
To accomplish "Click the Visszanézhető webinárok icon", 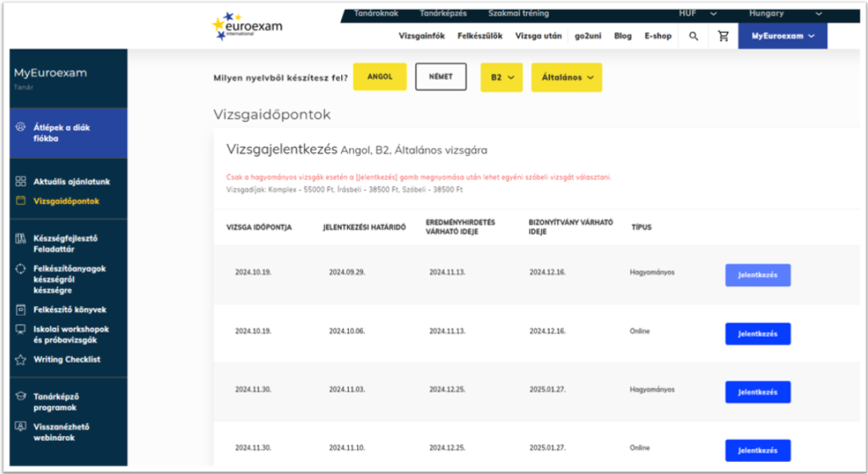I will 21,426.
